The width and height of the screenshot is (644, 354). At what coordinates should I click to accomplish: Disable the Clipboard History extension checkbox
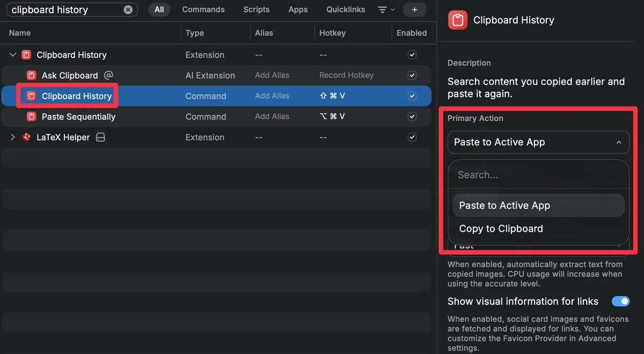412,55
